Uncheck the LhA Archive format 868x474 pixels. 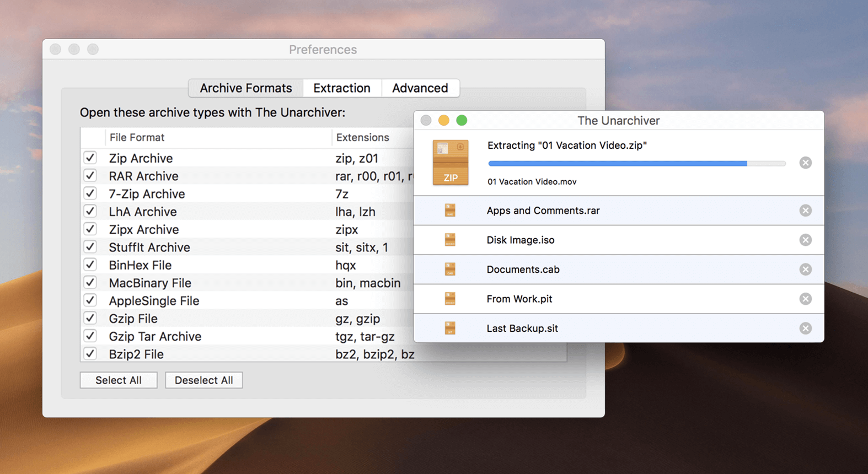[90, 211]
